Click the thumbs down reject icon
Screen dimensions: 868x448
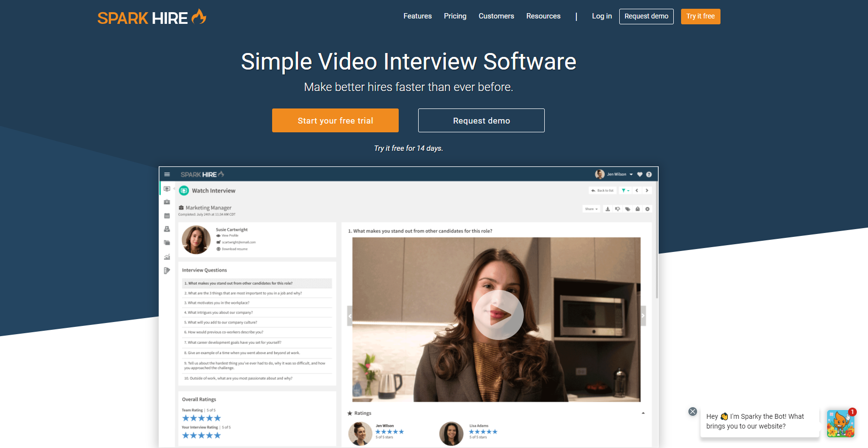(x=617, y=209)
